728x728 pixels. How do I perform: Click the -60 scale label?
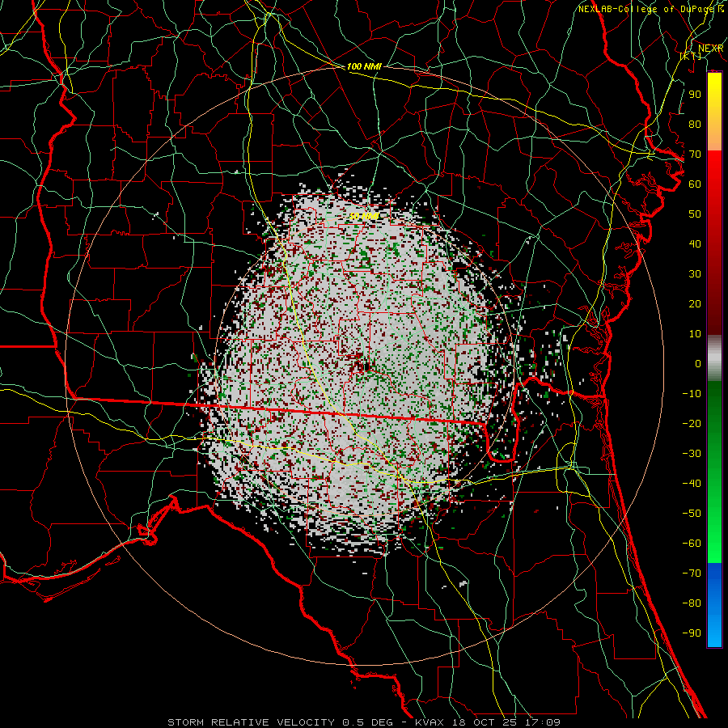[x=692, y=544]
